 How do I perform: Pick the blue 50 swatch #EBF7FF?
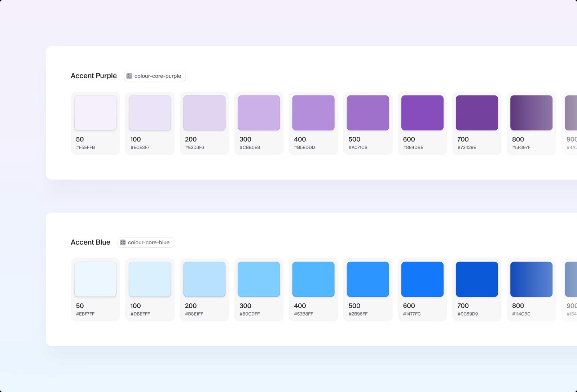(95, 279)
